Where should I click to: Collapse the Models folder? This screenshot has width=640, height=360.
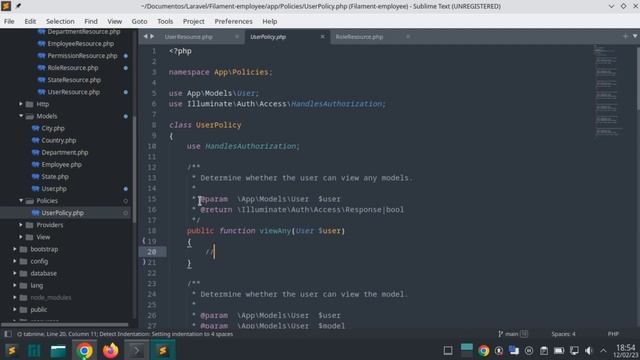tap(21, 116)
